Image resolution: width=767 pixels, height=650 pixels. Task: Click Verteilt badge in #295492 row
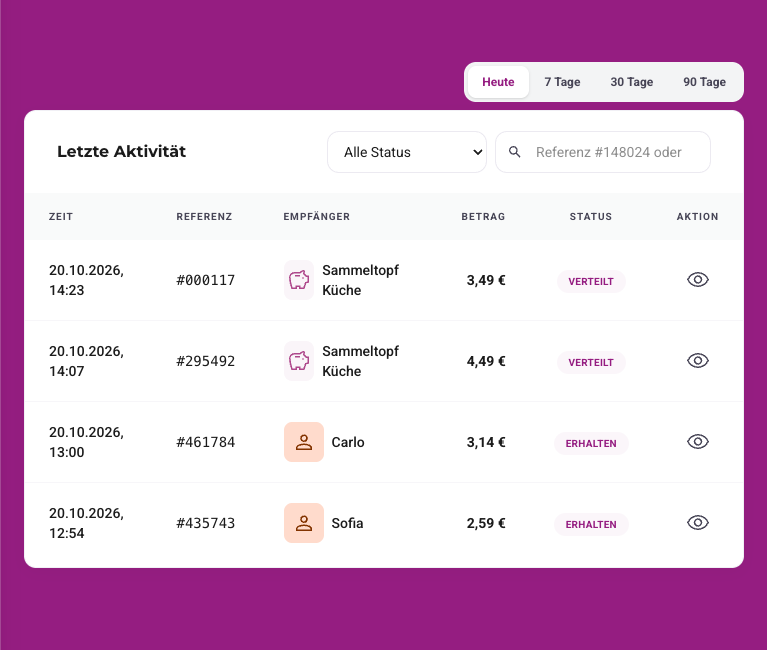591,362
